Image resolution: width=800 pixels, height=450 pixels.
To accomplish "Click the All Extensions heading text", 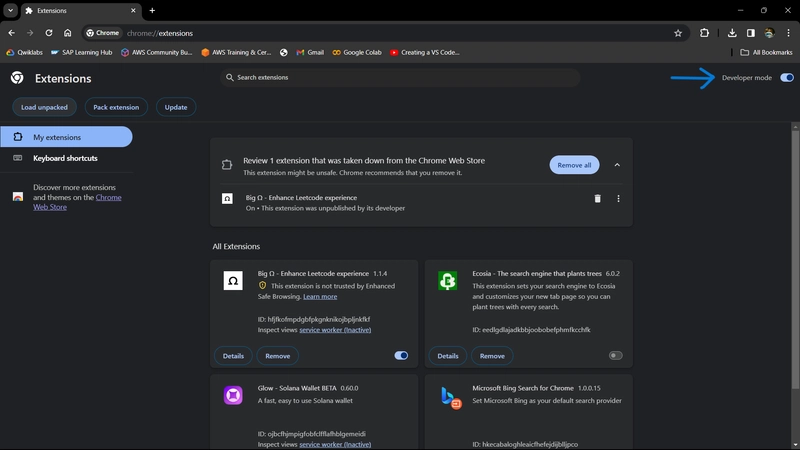I will (236, 246).
